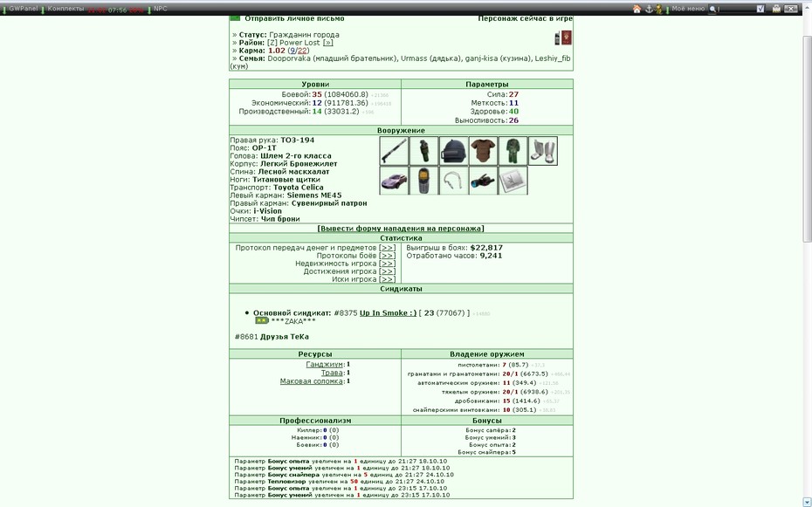
Task: Click Вывести форму нападения на персонажа
Action: (x=401, y=228)
